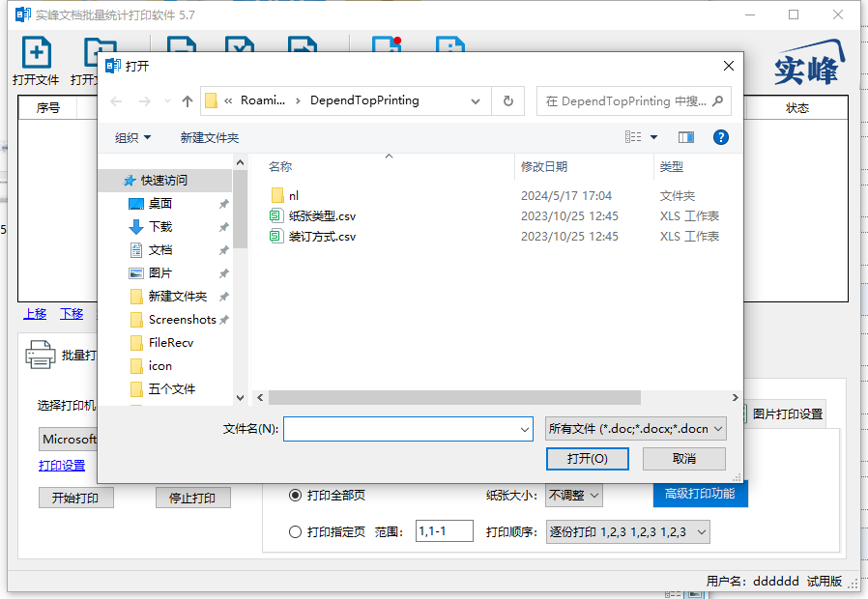The height and width of the screenshot is (599, 868).
Task: Close the 打开 dialog
Action: coord(729,66)
